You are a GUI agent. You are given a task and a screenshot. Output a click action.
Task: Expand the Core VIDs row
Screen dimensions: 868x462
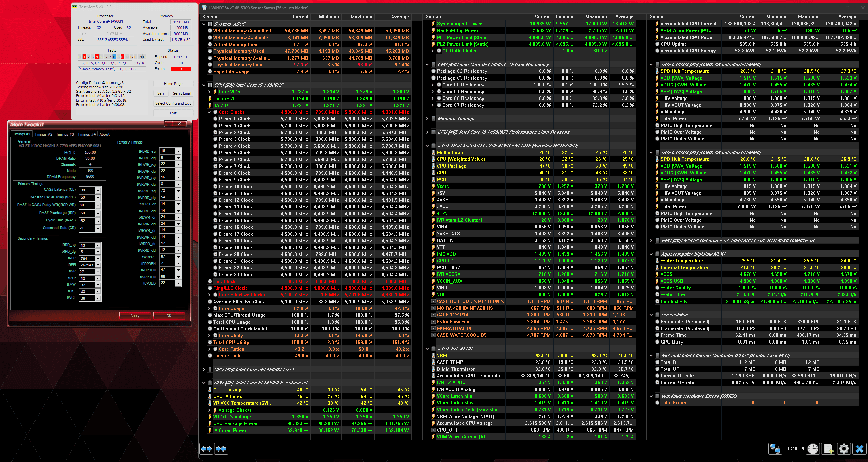[209, 92]
